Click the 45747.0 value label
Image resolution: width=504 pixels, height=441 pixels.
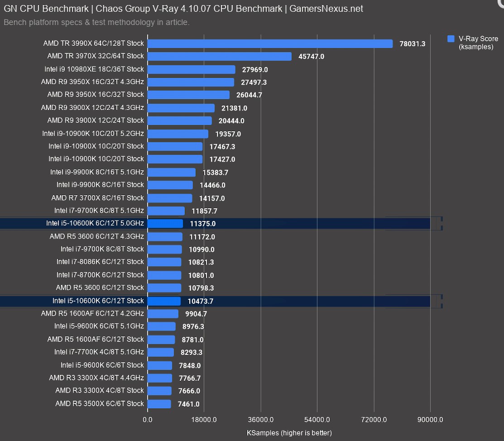311,57
